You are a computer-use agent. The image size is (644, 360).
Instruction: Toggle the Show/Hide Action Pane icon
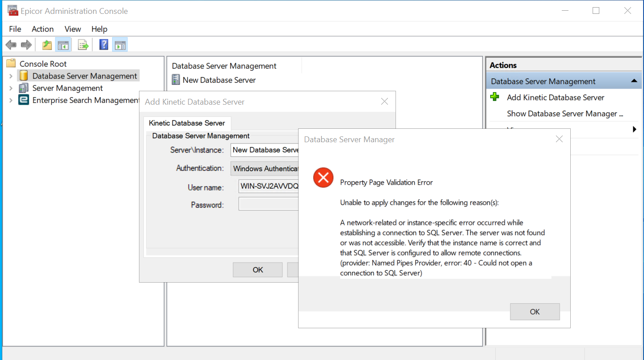120,45
